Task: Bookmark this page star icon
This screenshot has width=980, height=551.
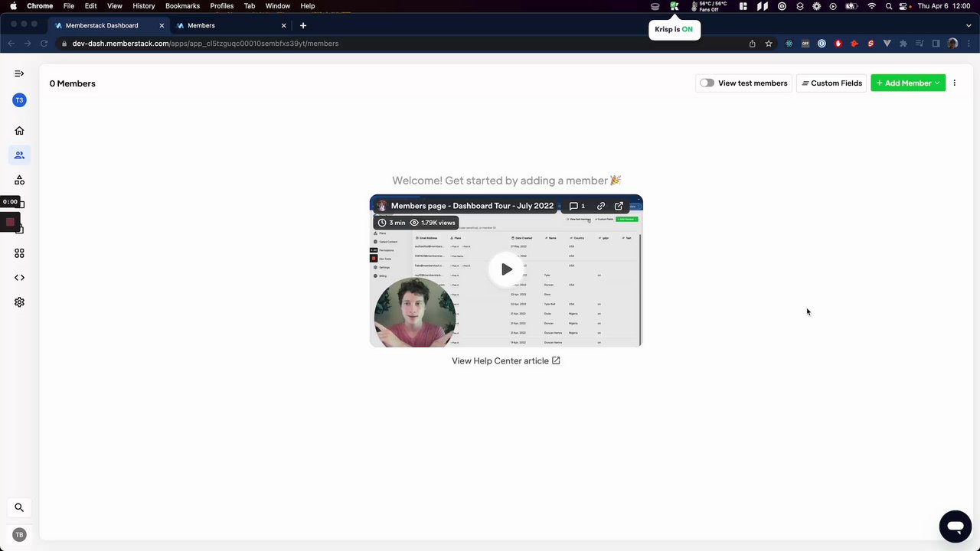Action: point(769,44)
